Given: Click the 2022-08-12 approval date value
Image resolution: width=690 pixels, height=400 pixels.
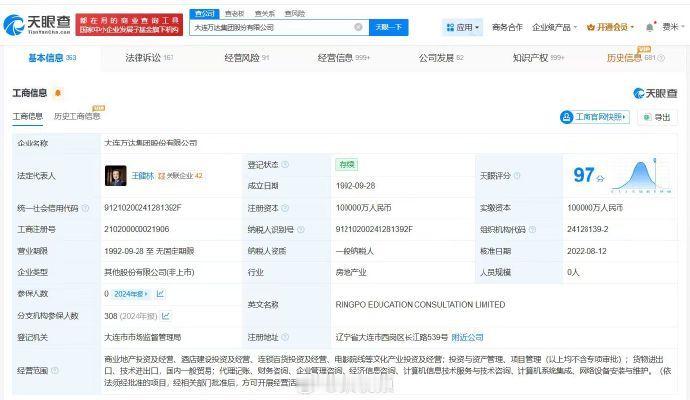Looking at the screenshot, I should point(587,251).
